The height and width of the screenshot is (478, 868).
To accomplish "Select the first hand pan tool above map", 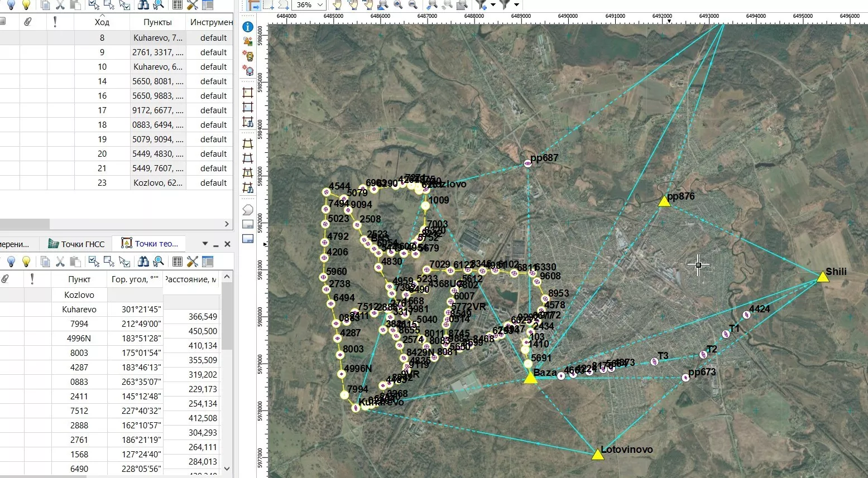I will tap(337, 5).
